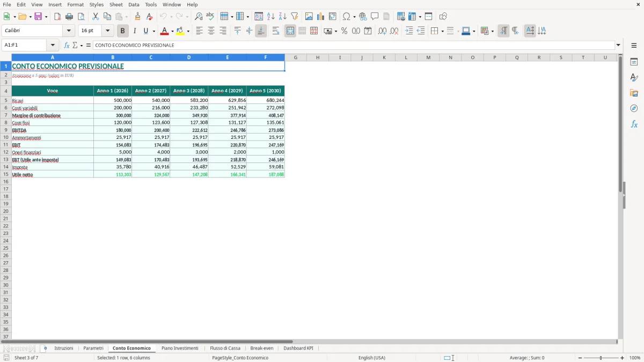Sort ascending A to Z

click(x=271, y=17)
